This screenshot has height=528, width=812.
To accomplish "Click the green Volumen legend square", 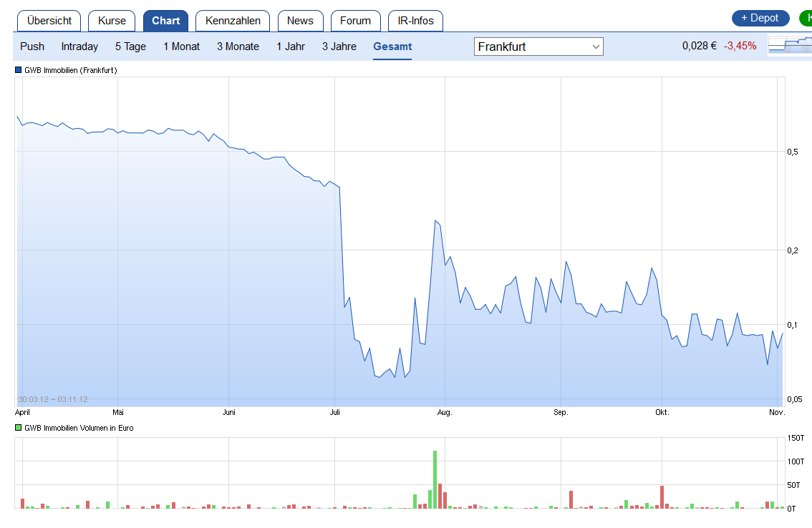I will [17, 427].
